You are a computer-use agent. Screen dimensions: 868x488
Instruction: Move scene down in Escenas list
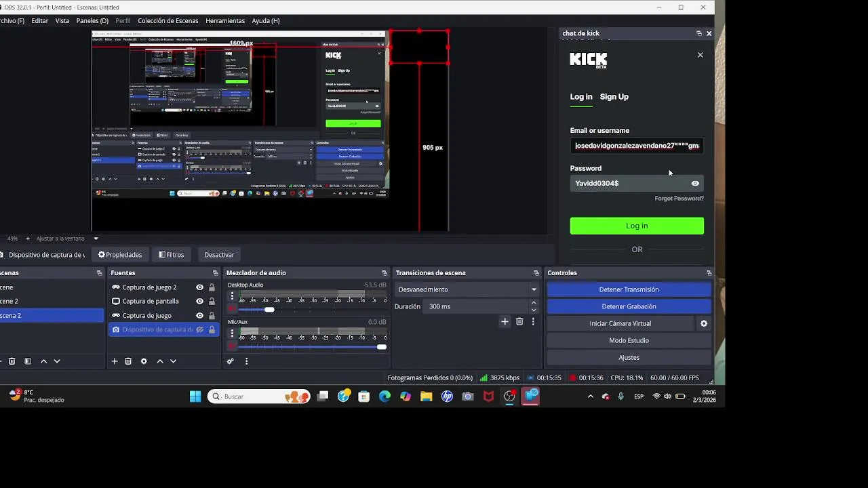click(57, 361)
